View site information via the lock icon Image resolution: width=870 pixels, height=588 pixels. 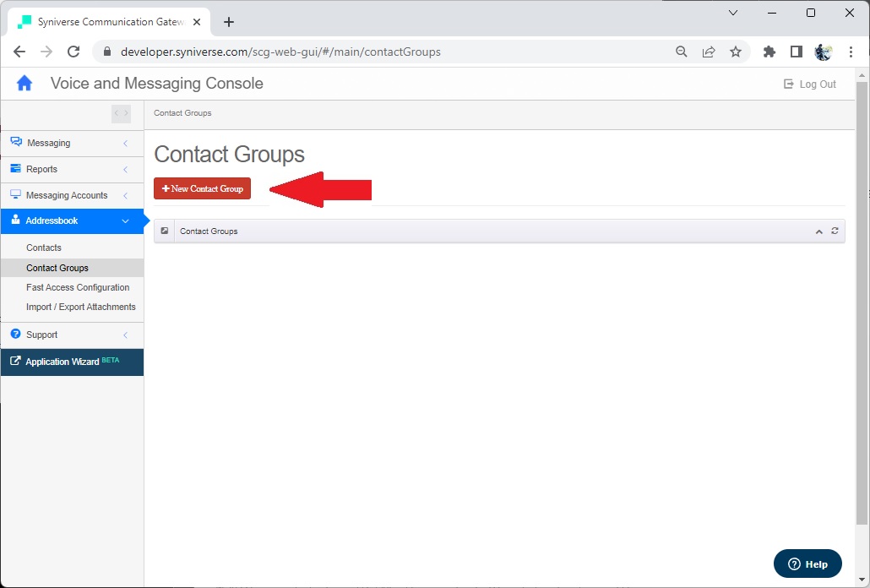[107, 52]
